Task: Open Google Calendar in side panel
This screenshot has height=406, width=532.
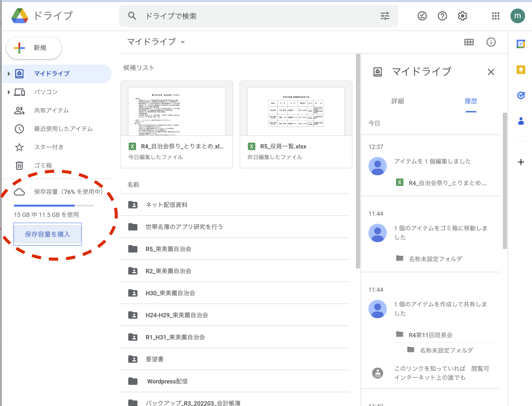Action: click(521, 44)
